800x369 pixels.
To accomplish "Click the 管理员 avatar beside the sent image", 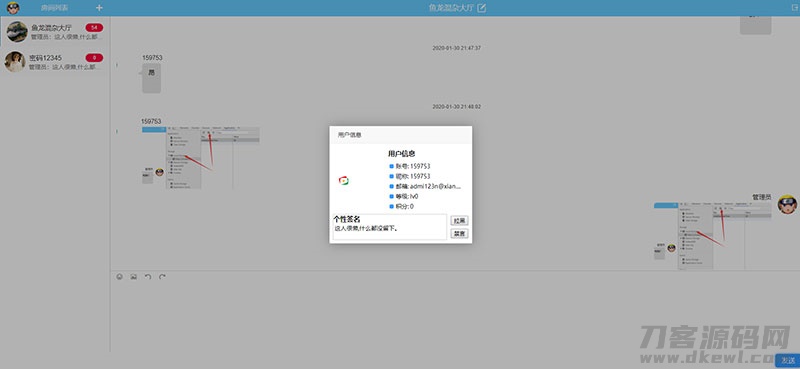I will [787, 204].
